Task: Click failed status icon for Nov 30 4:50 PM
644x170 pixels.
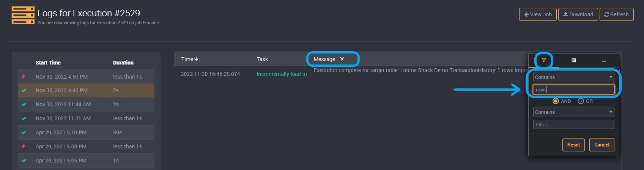Action: (x=24, y=77)
